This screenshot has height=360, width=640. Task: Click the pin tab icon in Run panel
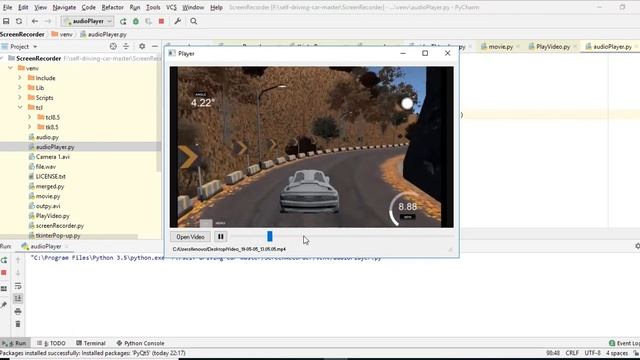point(4,305)
